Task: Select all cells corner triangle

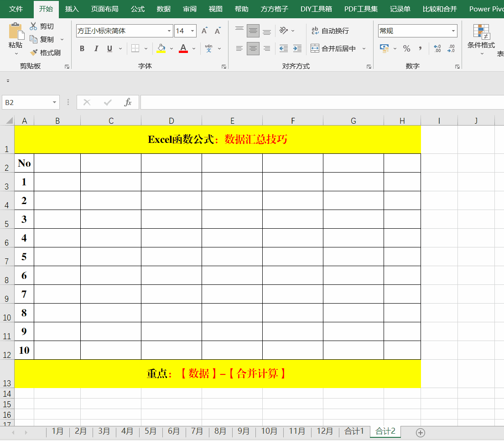Action: (9, 121)
